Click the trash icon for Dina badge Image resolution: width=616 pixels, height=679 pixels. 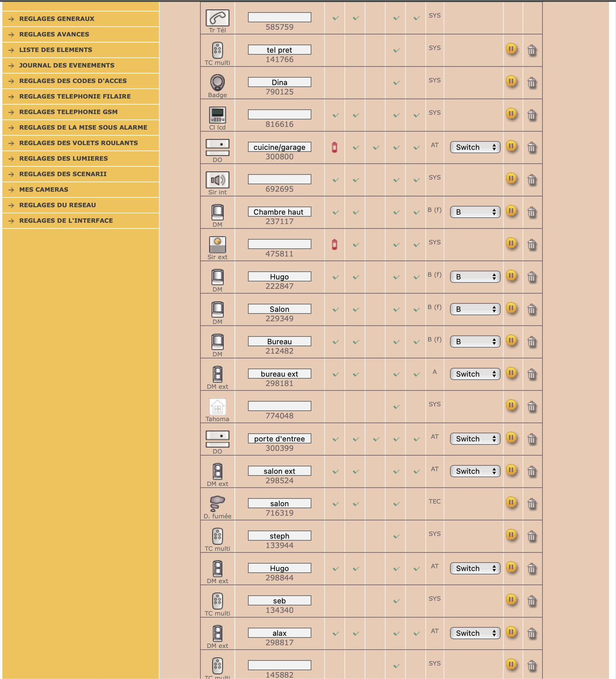[532, 83]
